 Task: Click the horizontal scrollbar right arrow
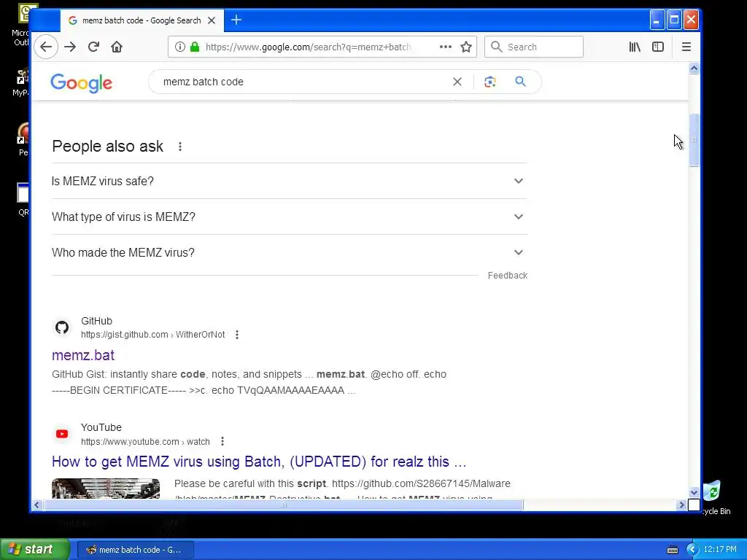682,505
